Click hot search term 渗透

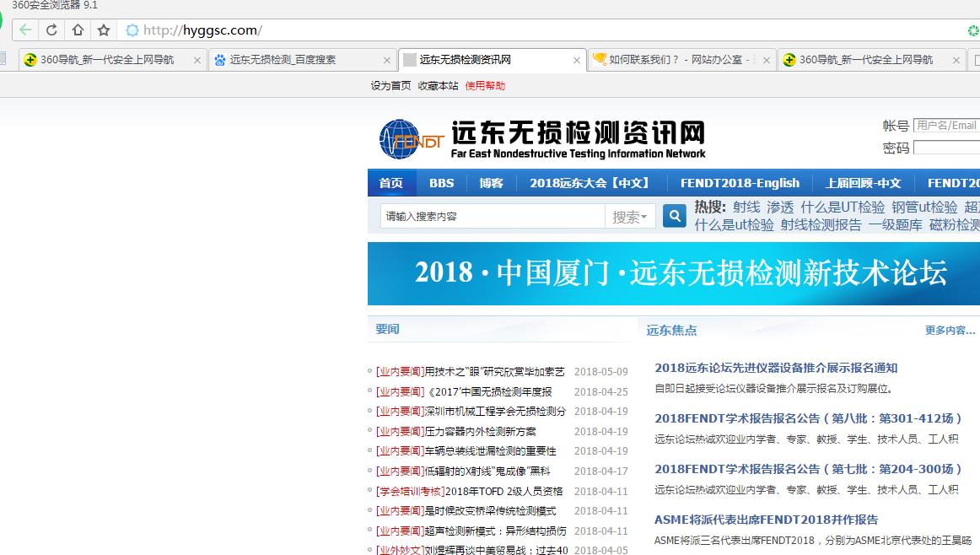point(780,207)
